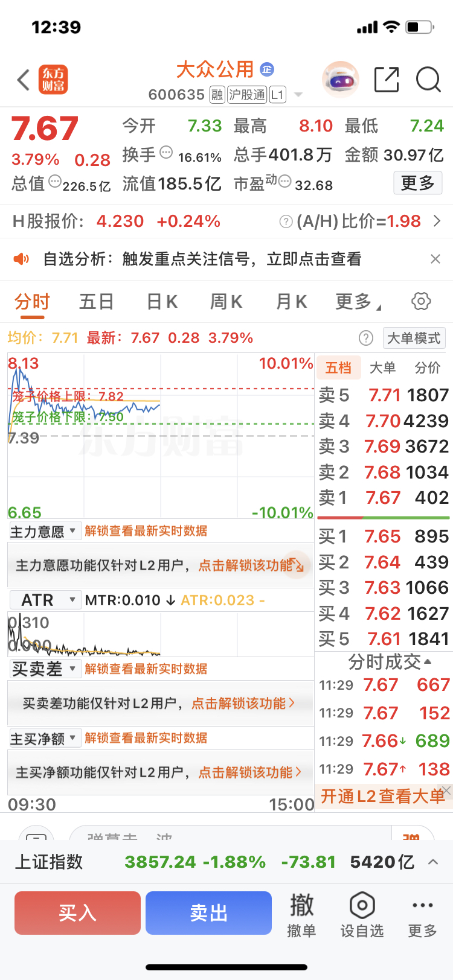Open chart settings gear icon
This screenshot has width=453, height=980.
point(421,301)
